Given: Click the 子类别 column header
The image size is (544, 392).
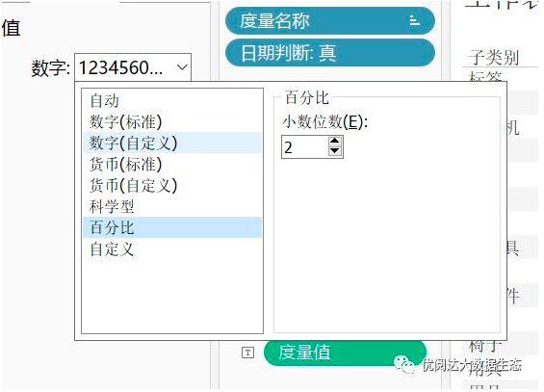Looking at the screenshot, I should 494,57.
